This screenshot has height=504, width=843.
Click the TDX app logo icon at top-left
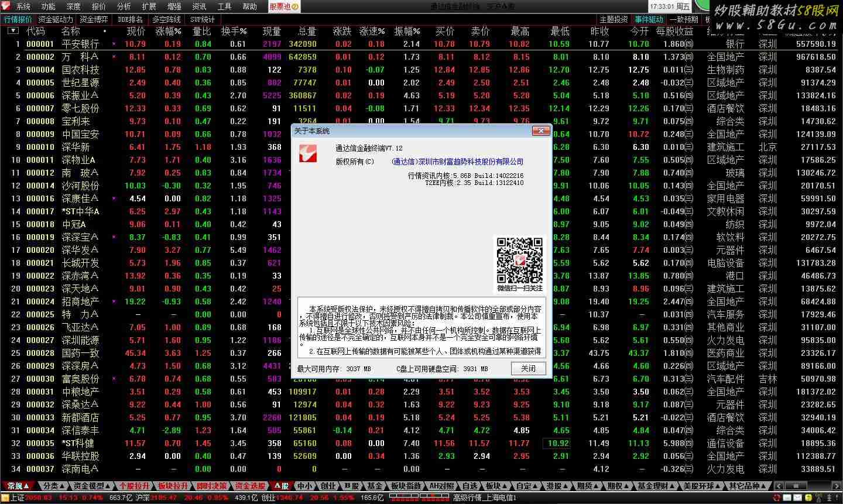[6, 6]
